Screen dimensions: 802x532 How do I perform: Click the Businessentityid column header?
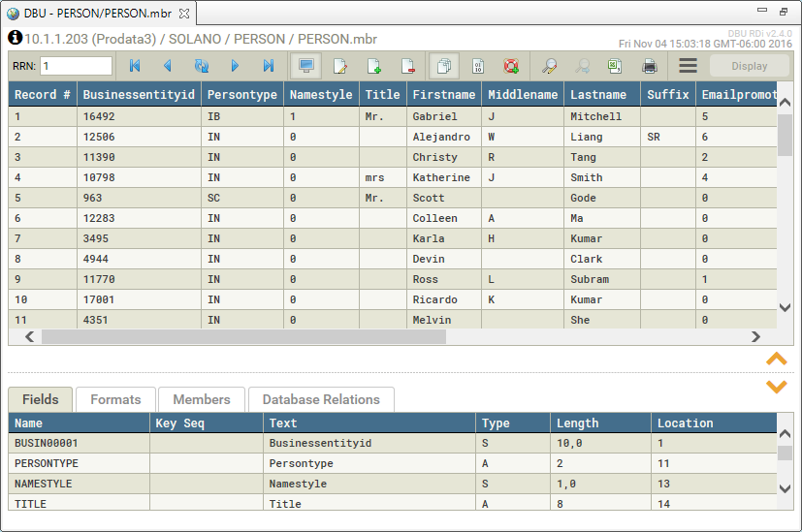point(139,95)
